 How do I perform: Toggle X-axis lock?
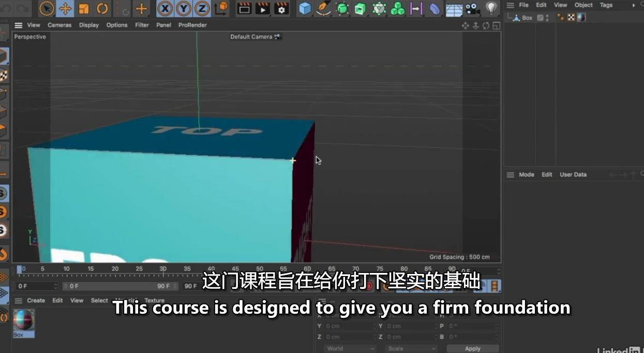tap(165, 8)
